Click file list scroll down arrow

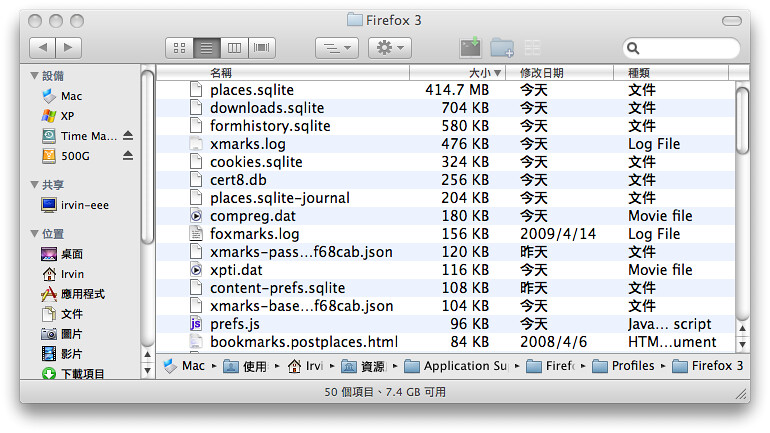click(742, 345)
